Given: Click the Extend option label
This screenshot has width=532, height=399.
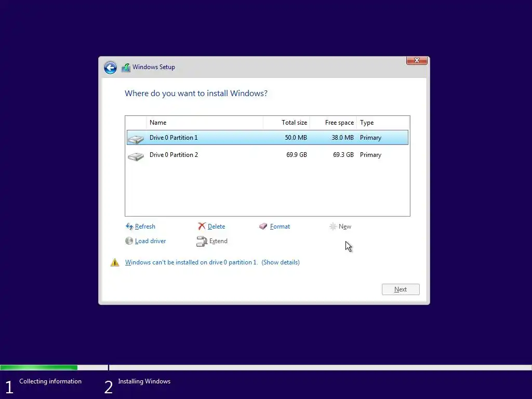Looking at the screenshot, I should tap(218, 241).
